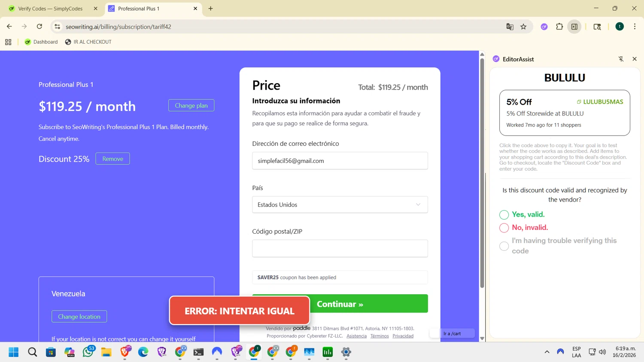Focus the email address field
644x362 pixels.
tap(340, 161)
